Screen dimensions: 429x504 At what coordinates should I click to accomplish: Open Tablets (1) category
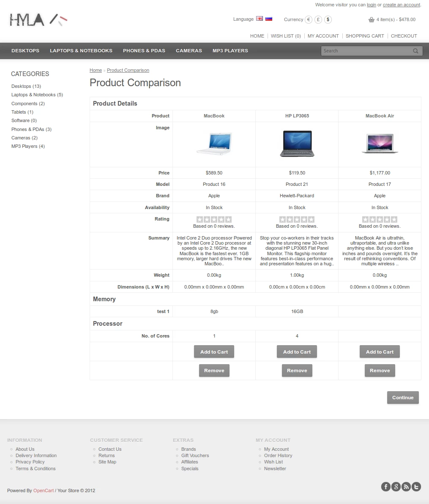point(22,112)
